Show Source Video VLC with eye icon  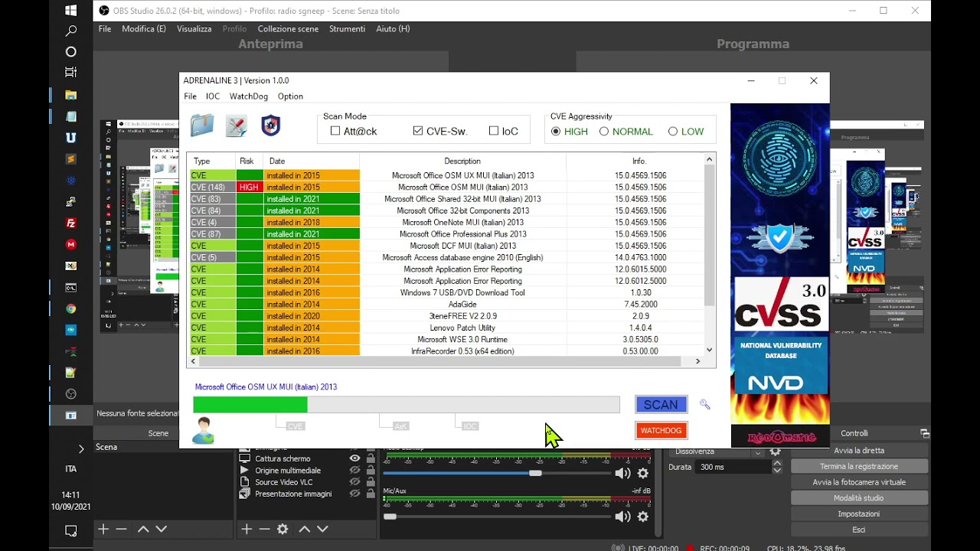tap(354, 482)
